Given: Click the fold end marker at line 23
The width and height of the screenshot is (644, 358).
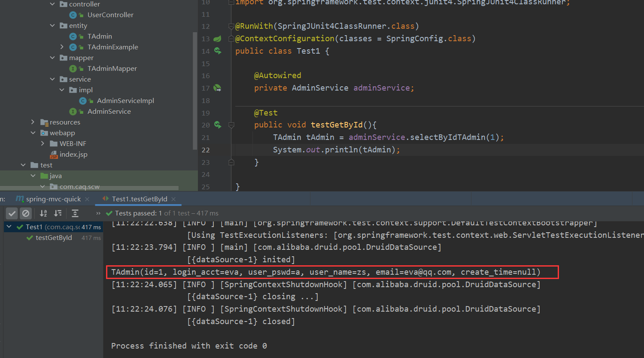Looking at the screenshot, I should click(x=231, y=163).
